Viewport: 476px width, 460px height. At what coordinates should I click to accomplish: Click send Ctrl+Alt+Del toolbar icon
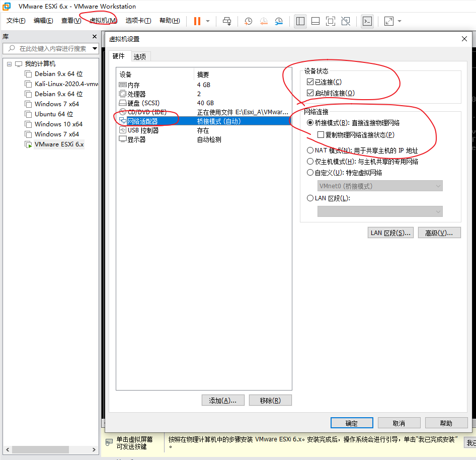tap(227, 21)
